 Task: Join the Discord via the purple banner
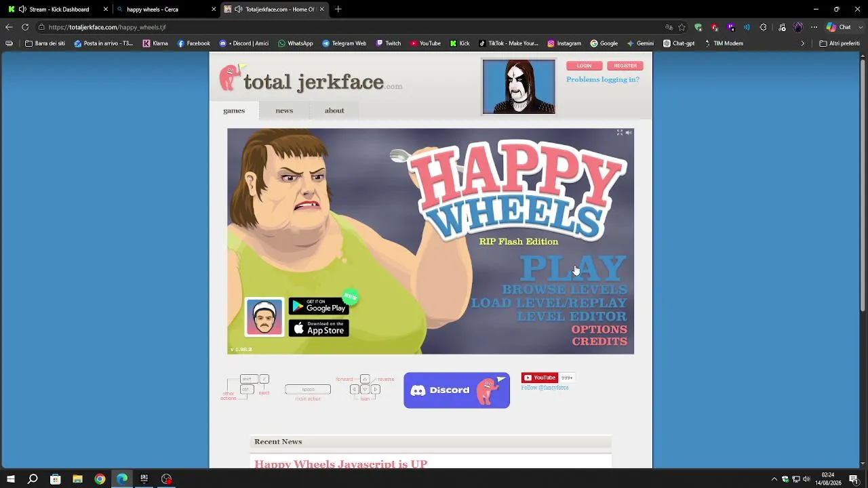pos(456,390)
